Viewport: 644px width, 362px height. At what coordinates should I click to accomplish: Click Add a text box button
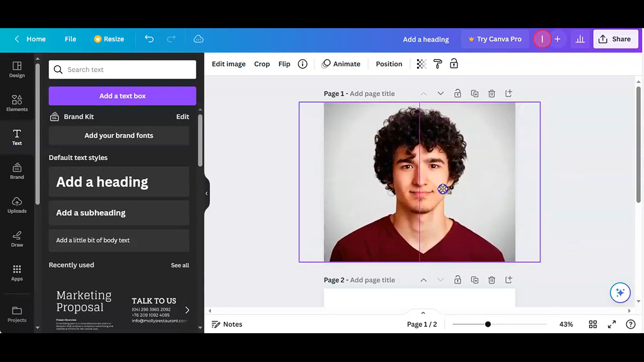[122, 96]
